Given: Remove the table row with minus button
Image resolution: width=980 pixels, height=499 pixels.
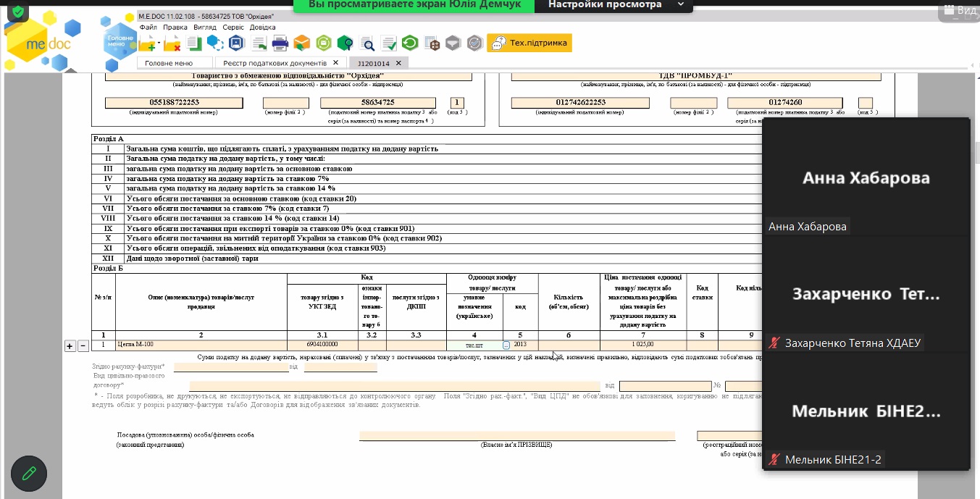Looking at the screenshot, I should pos(83,346).
